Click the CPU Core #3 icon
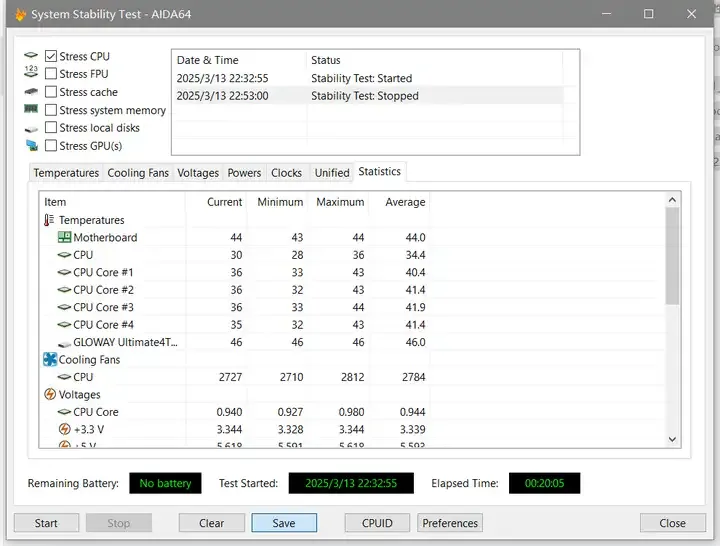Screen dimensions: 720x546 click(x=64, y=307)
